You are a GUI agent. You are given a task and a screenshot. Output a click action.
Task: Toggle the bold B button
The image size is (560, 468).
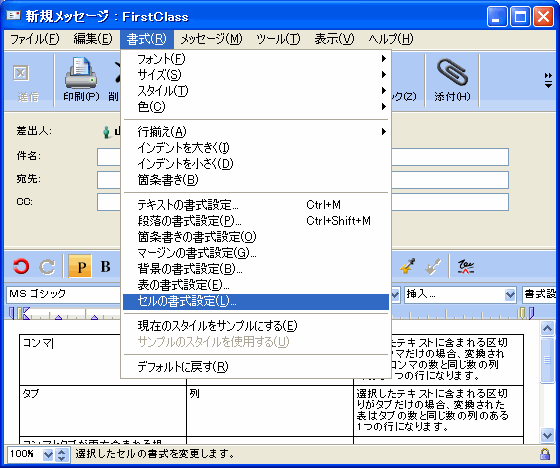point(105,266)
